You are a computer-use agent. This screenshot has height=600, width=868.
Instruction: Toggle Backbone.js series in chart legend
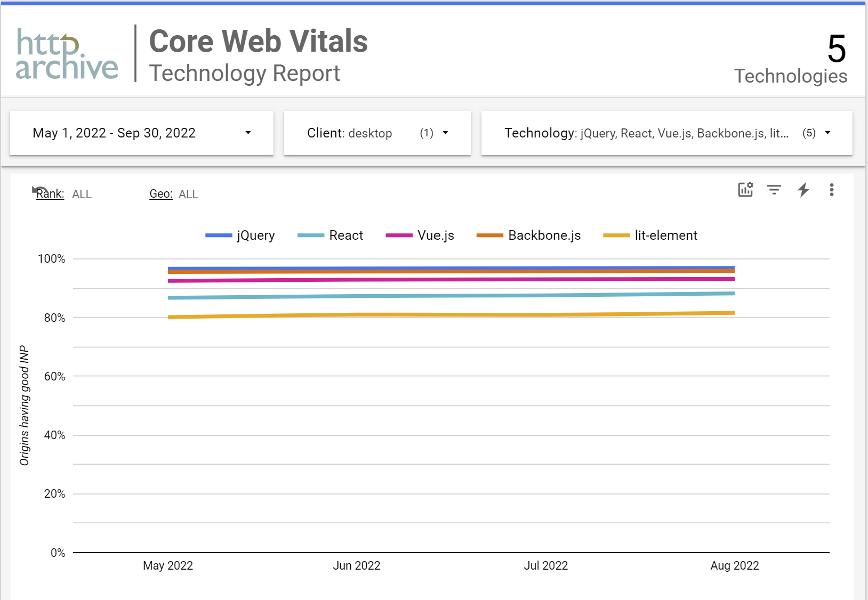click(x=544, y=236)
